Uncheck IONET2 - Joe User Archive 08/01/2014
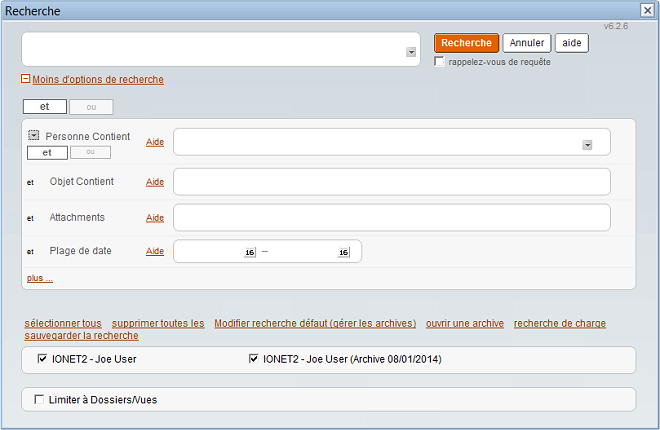 [253, 358]
